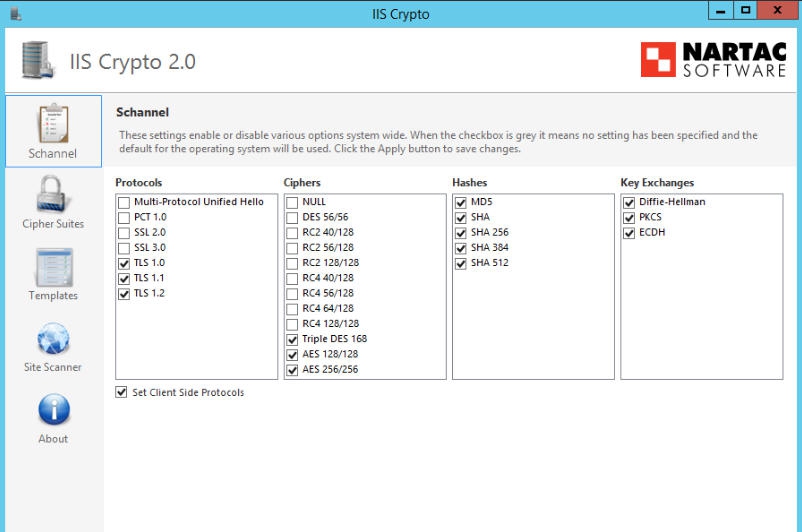Image resolution: width=802 pixels, height=532 pixels.
Task: Switch to the Schannel tab label
Action: [x=52, y=153]
